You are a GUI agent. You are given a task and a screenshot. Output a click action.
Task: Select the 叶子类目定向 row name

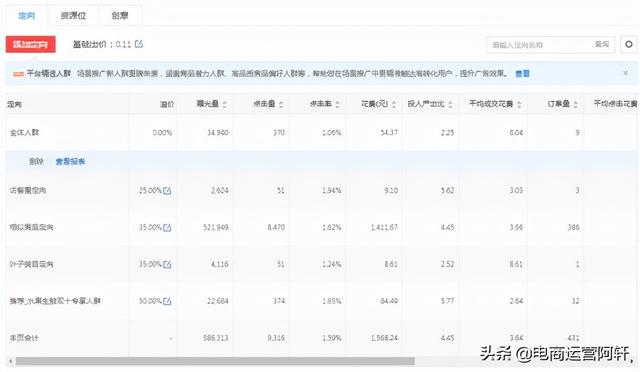31,264
